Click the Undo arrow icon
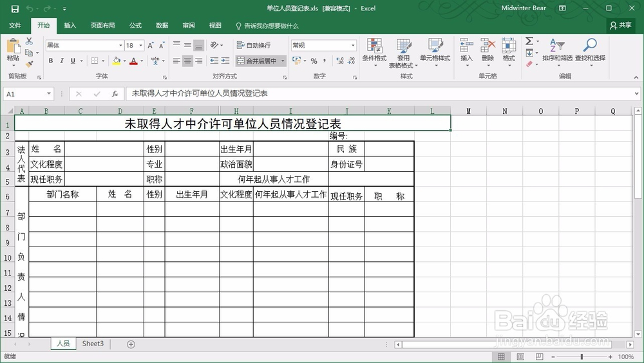This screenshot has width=644, height=363. click(x=29, y=8)
